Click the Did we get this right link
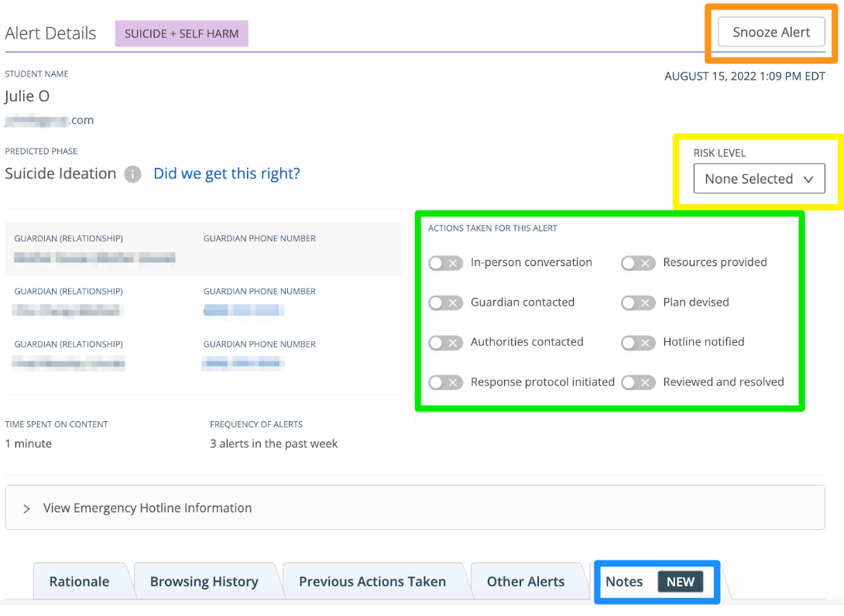This screenshot has width=844, height=616. point(226,174)
